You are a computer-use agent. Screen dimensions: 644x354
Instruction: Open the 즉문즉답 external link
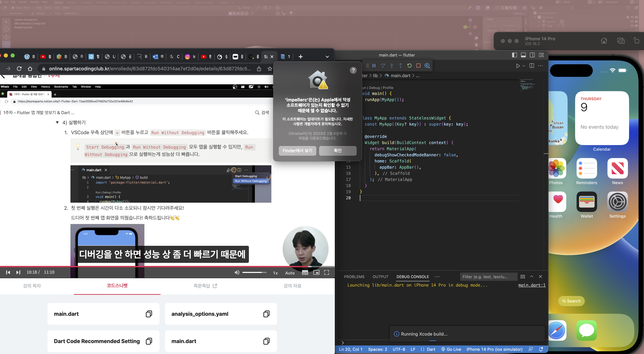[x=205, y=286]
